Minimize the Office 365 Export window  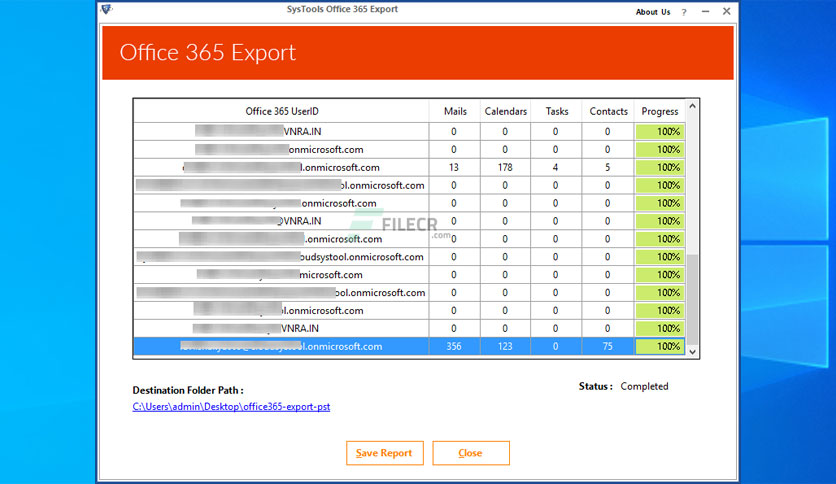click(705, 11)
